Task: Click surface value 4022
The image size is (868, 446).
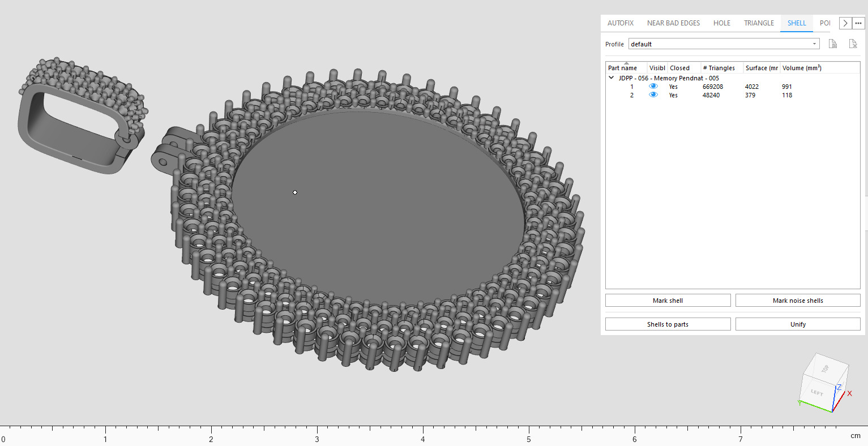Action: pos(752,87)
